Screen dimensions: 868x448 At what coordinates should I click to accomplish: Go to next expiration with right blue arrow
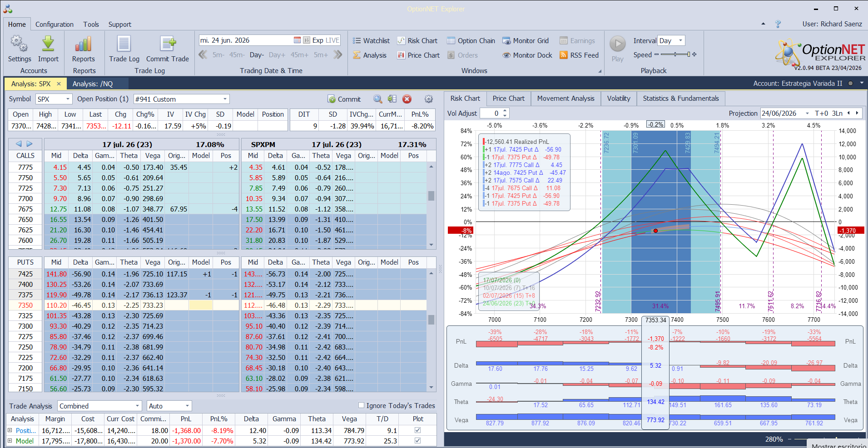(x=30, y=144)
